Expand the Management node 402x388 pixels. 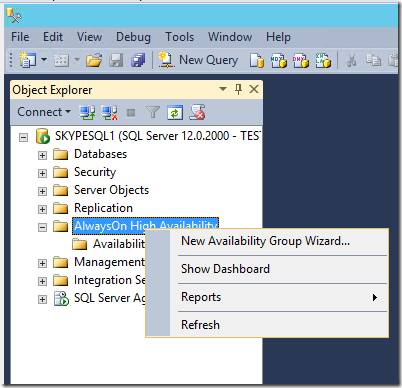point(42,263)
